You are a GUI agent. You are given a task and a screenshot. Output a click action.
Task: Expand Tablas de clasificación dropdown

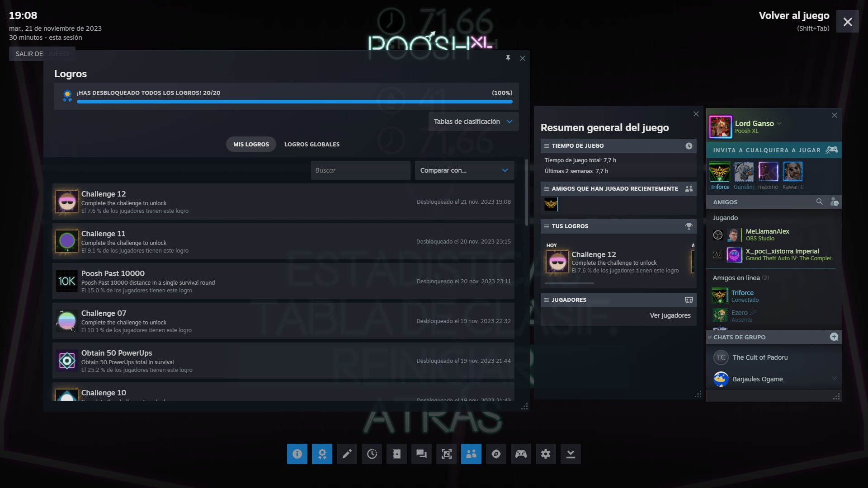[473, 122]
